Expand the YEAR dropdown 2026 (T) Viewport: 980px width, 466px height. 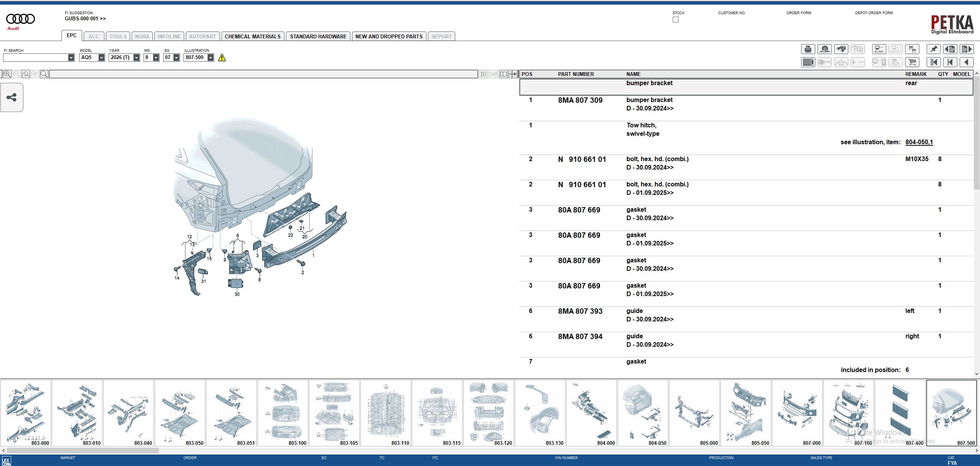[136, 58]
